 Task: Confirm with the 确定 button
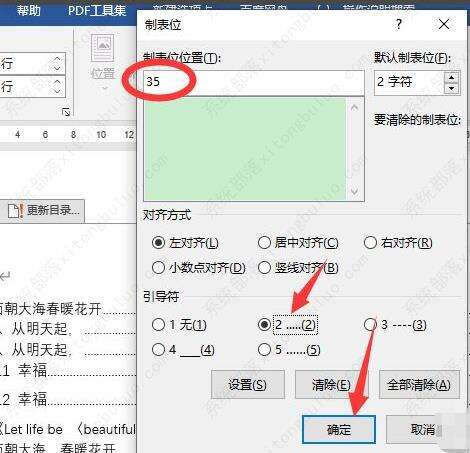[x=339, y=429]
